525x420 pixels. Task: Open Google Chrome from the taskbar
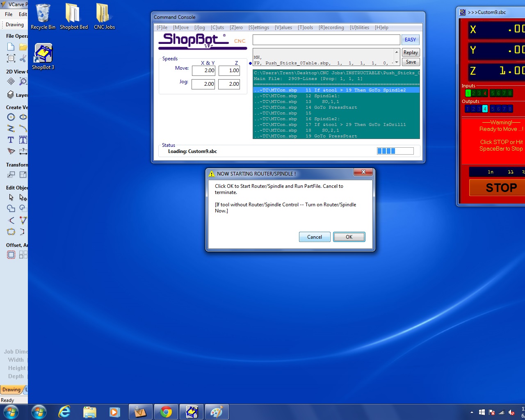point(166,412)
